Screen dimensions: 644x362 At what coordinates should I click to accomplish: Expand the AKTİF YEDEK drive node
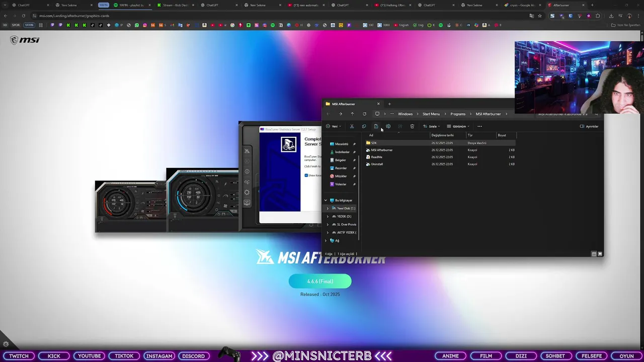coord(328,232)
